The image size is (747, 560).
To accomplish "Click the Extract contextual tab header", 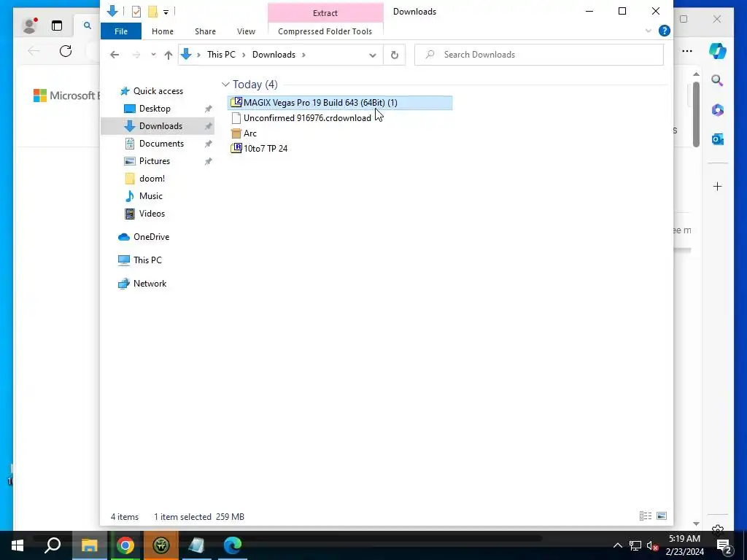I will coord(325,13).
